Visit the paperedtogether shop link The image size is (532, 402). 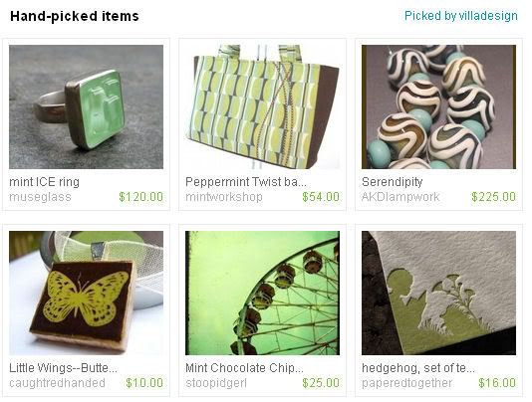[x=407, y=383]
